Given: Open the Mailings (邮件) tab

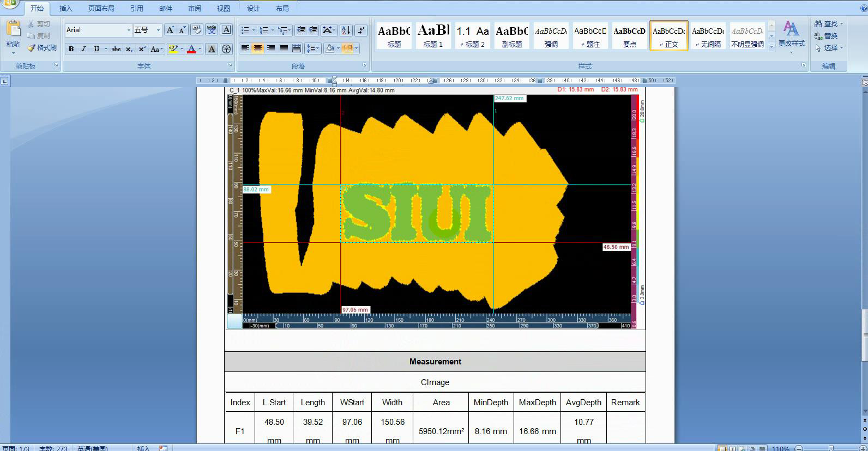Looking at the screenshot, I should [166, 8].
